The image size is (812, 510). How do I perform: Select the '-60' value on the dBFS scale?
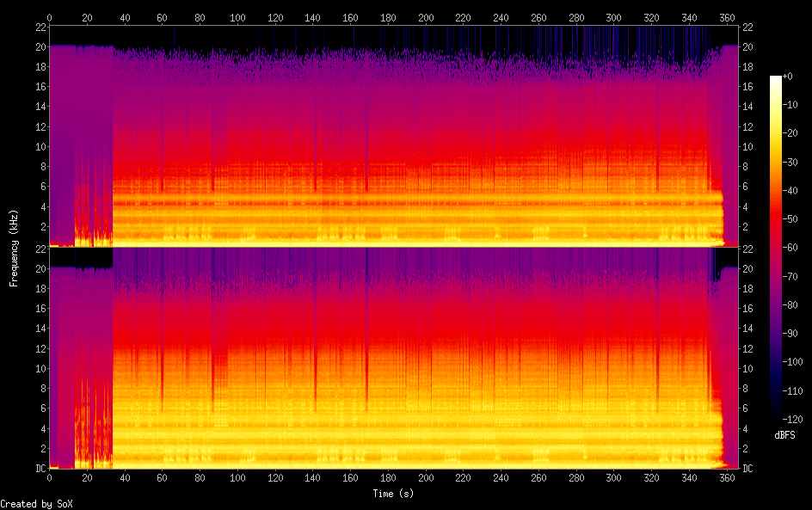tap(790, 248)
